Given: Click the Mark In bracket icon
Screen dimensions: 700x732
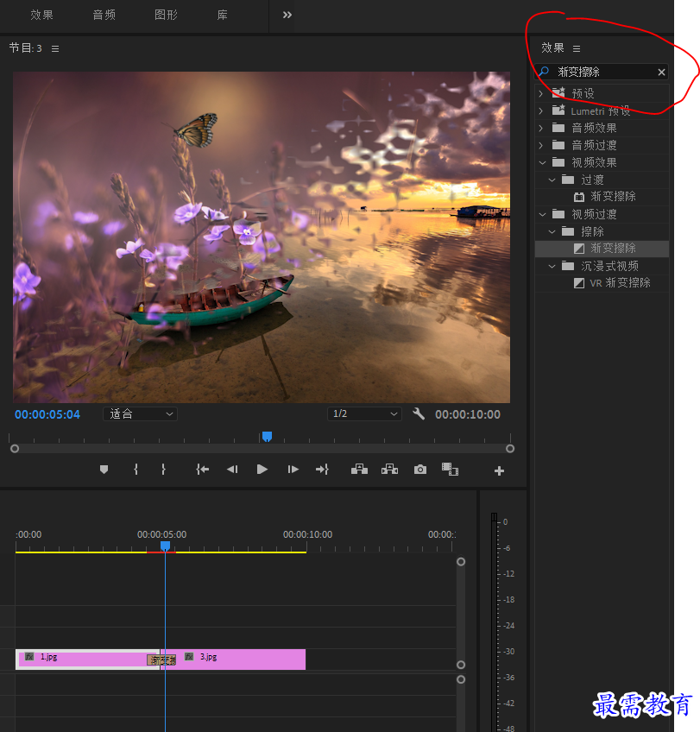Looking at the screenshot, I should (136, 470).
